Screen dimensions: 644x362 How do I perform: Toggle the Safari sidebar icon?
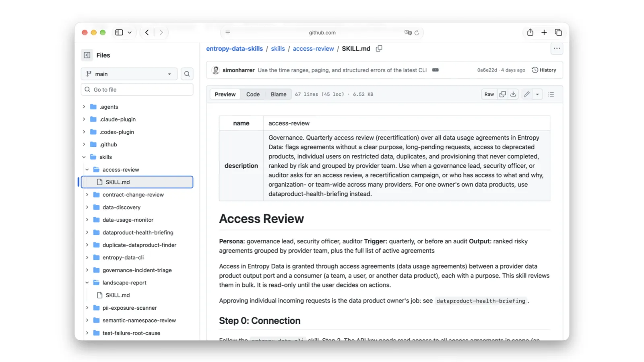[x=119, y=33]
